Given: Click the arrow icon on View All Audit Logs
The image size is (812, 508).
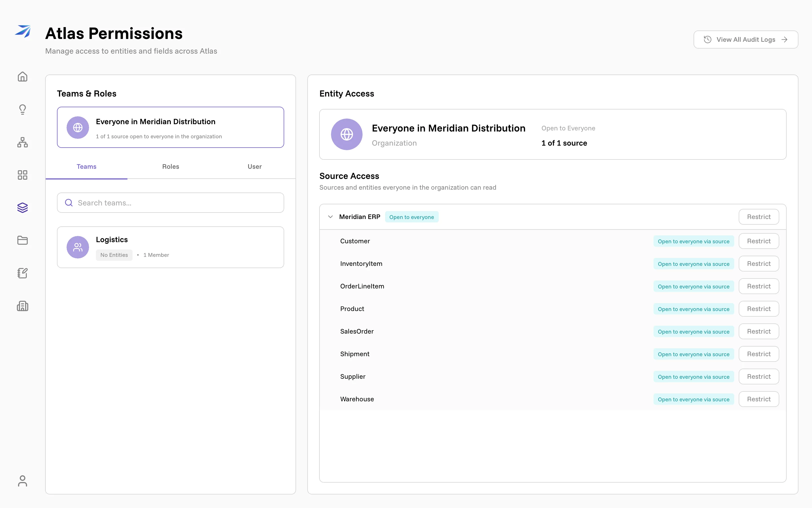Looking at the screenshot, I should coord(784,40).
